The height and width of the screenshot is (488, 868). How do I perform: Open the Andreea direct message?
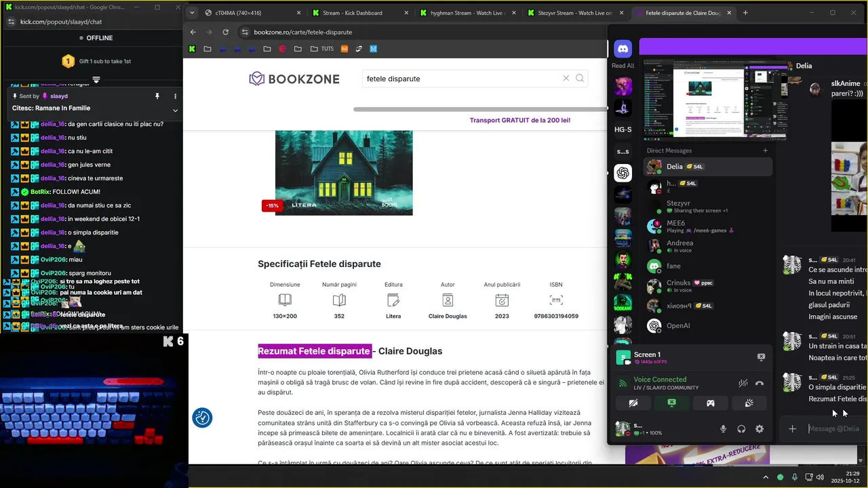(x=707, y=246)
